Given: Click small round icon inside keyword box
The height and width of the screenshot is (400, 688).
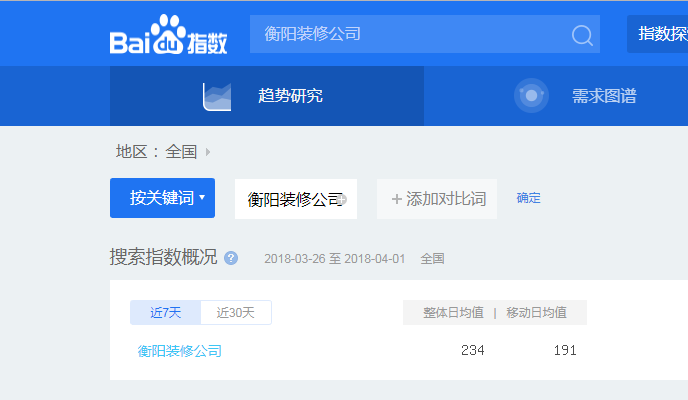Looking at the screenshot, I should click(341, 199).
